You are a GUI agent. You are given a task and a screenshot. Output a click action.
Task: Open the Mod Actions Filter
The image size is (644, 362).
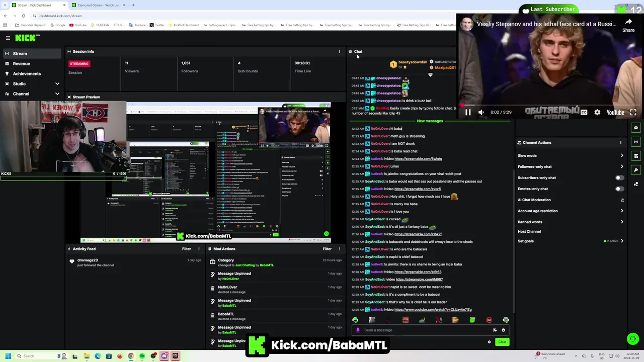[327, 249]
